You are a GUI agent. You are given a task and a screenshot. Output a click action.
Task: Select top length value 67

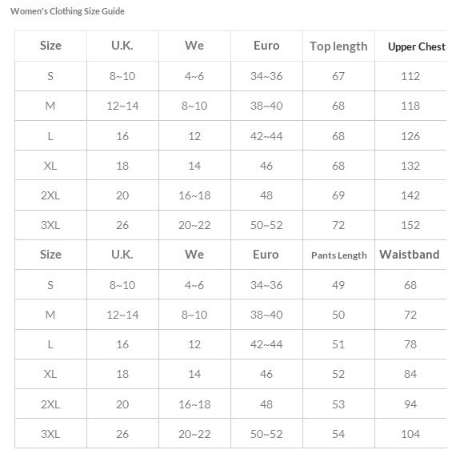tap(338, 76)
